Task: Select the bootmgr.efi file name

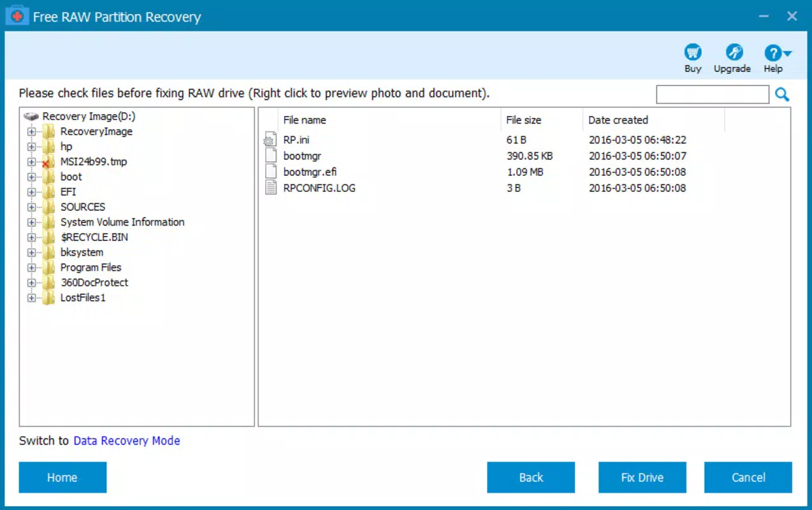Action: [x=310, y=171]
